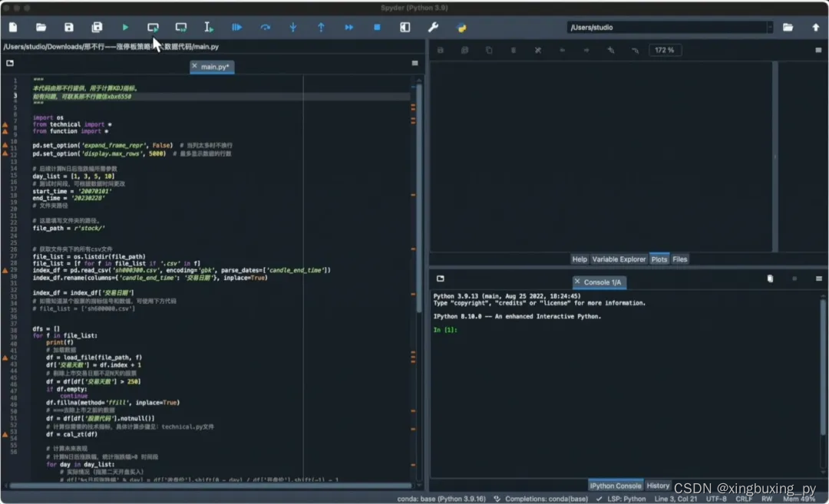Click the editor vertical scrollbar
The width and height of the screenshot is (829, 504).
click(x=419, y=198)
